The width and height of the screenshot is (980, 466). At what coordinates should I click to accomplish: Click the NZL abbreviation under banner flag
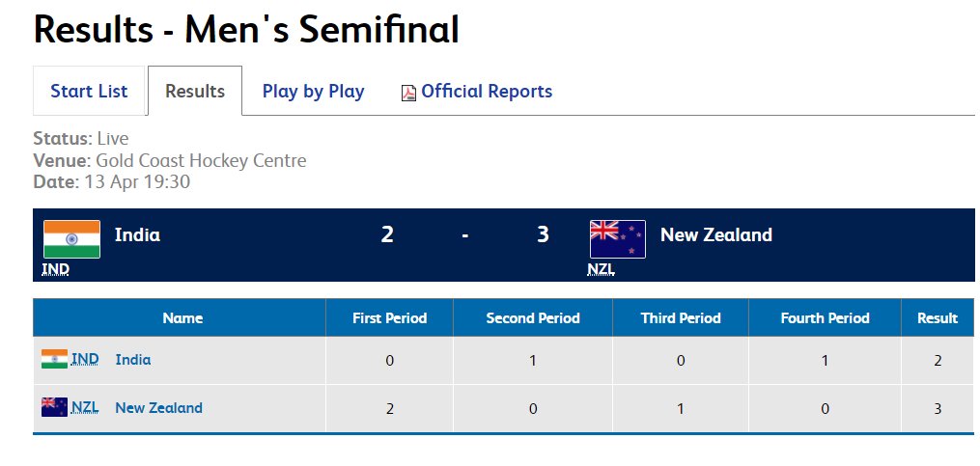coord(601,270)
